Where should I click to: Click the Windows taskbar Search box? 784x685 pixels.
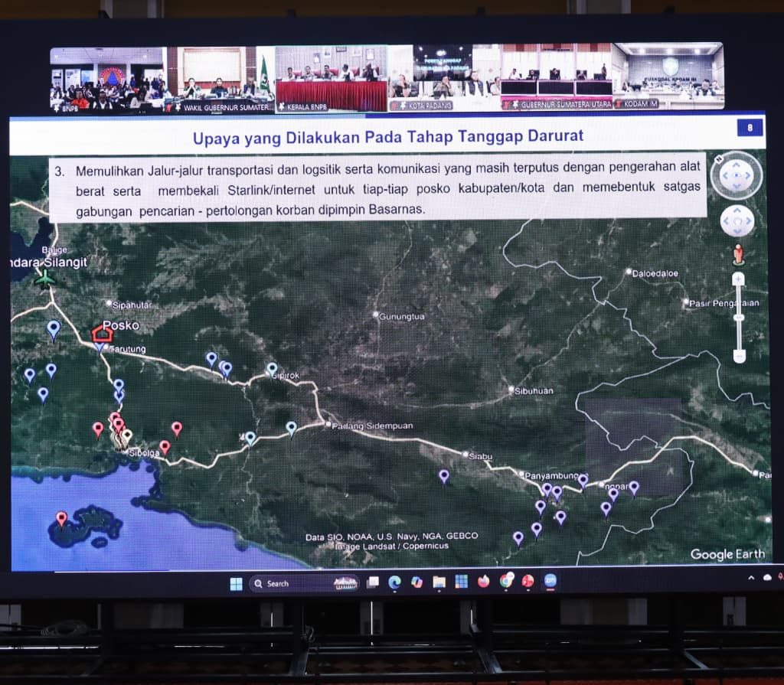click(291, 583)
